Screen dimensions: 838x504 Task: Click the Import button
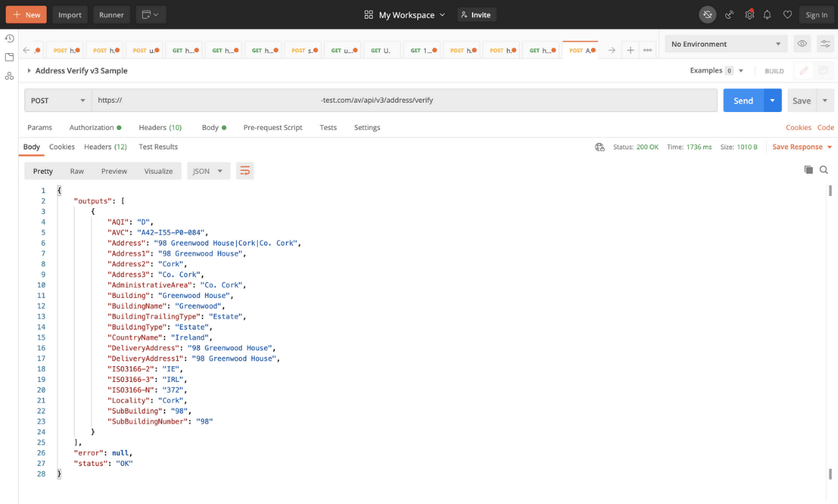(x=70, y=15)
